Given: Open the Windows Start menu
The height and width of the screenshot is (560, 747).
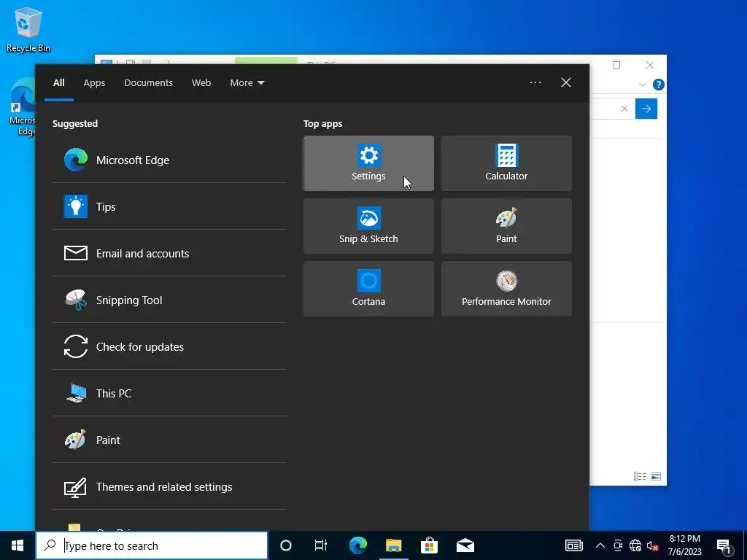Looking at the screenshot, I should coord(18,545).
